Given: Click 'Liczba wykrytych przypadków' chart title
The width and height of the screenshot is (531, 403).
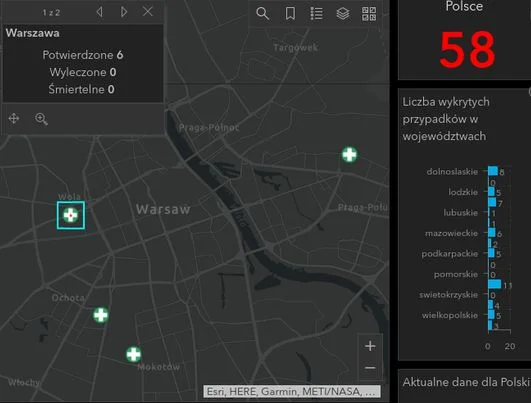Looking at the screenshot, I should [x=446, y=119].
